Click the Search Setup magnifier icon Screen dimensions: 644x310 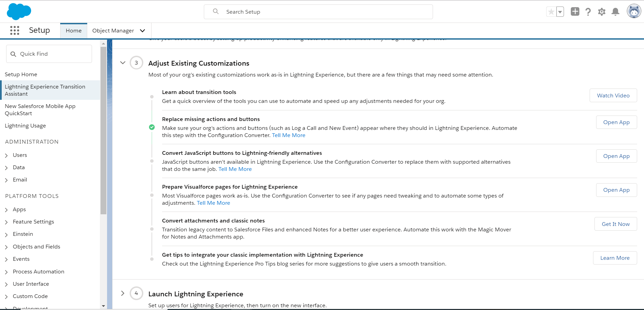tap(216, 11)
